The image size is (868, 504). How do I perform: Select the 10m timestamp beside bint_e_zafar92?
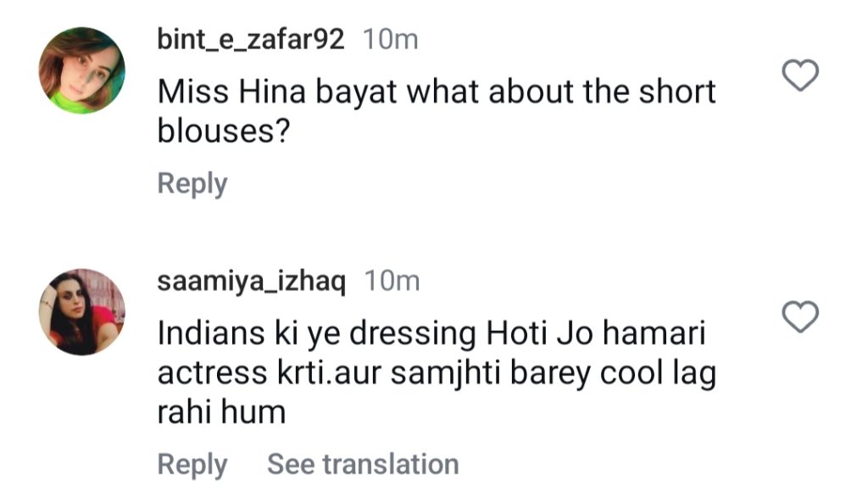390,39
